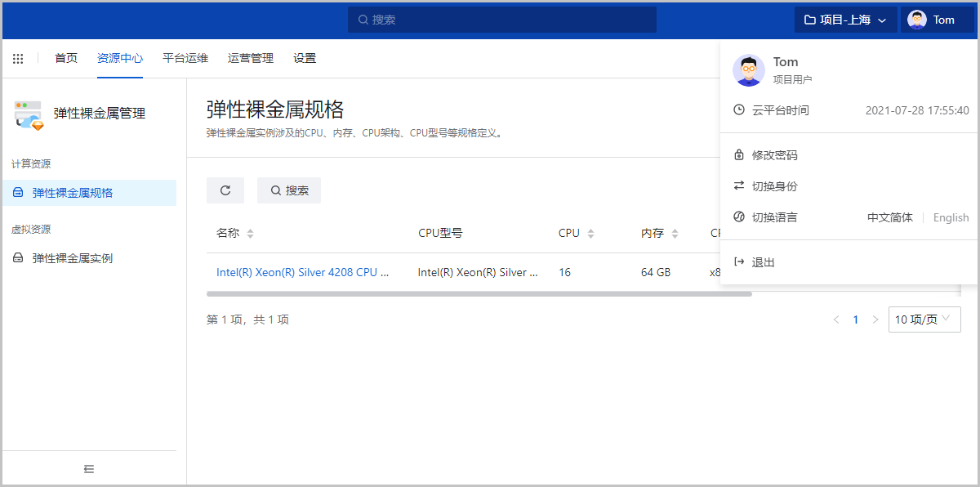
Task: Switch the language to 中文简体
Action: coord(889,217)
